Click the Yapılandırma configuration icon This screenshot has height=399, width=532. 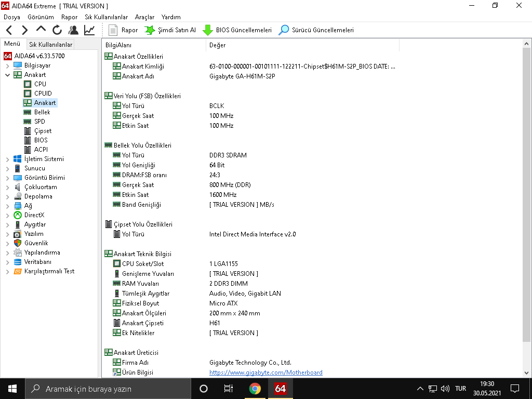click(x=18, y=252)
